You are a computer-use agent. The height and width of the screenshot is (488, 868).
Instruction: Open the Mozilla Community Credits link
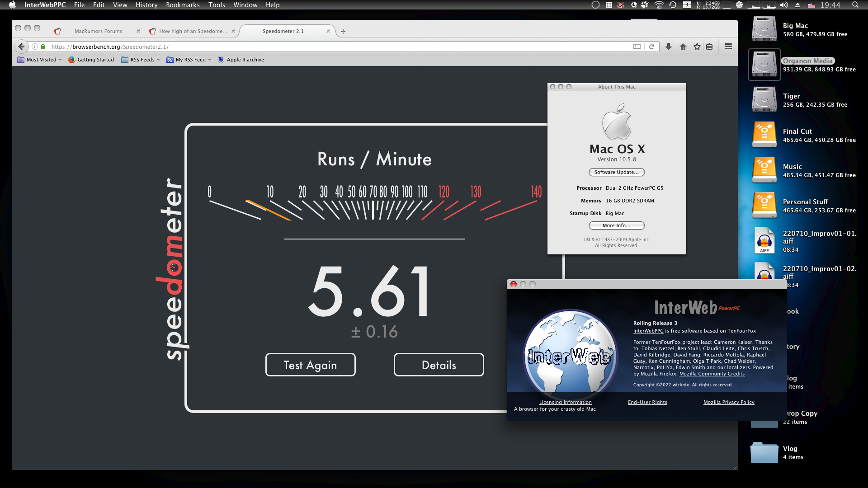(x=712, y=374)
